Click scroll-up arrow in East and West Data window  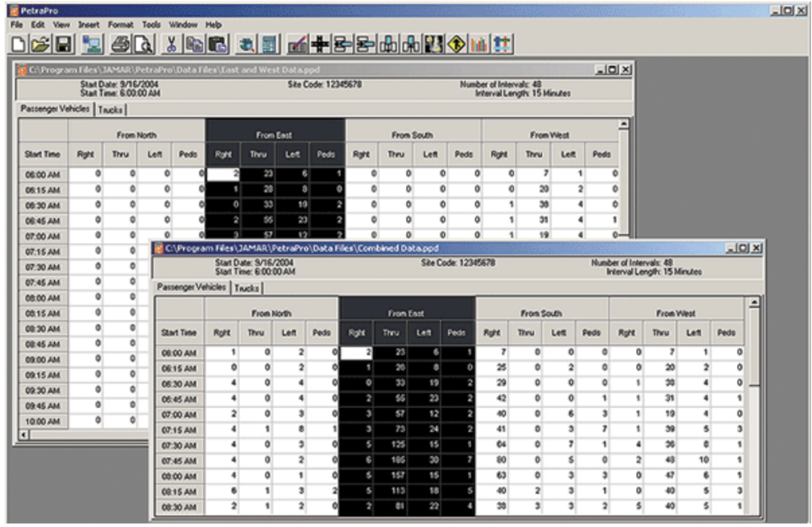(x=624, y=124)
